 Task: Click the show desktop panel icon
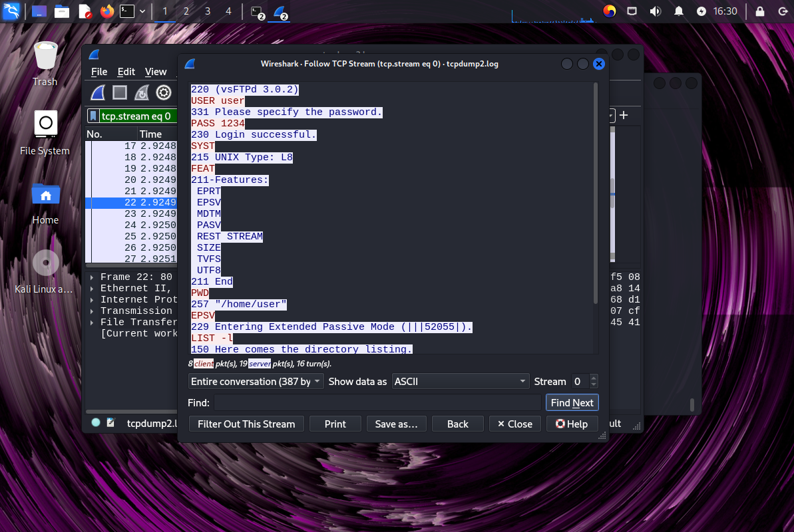(x=39, y=11)
